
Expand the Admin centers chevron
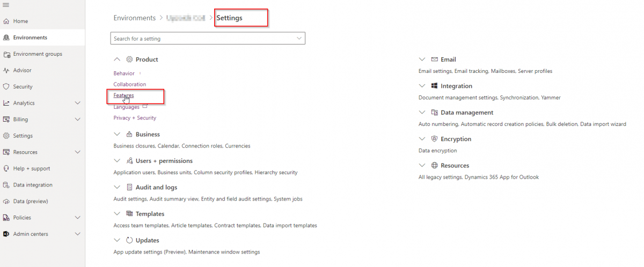[78, 234]
